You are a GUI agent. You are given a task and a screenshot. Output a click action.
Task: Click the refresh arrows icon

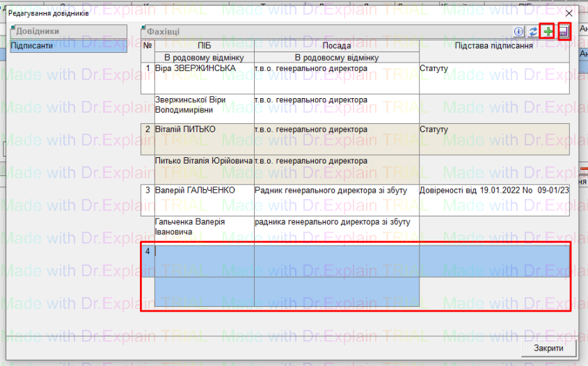533,32
